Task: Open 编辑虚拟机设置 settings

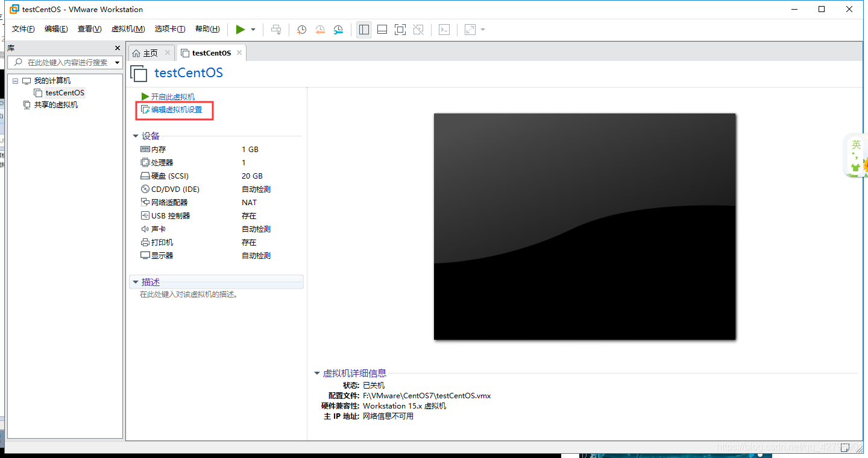Action: point(174,110)
